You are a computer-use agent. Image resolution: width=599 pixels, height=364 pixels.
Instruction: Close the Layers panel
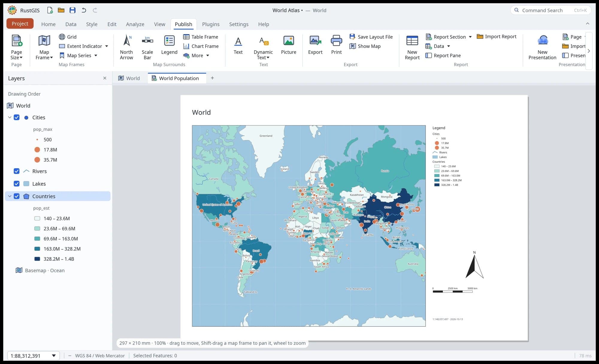[x=105, y=78]
